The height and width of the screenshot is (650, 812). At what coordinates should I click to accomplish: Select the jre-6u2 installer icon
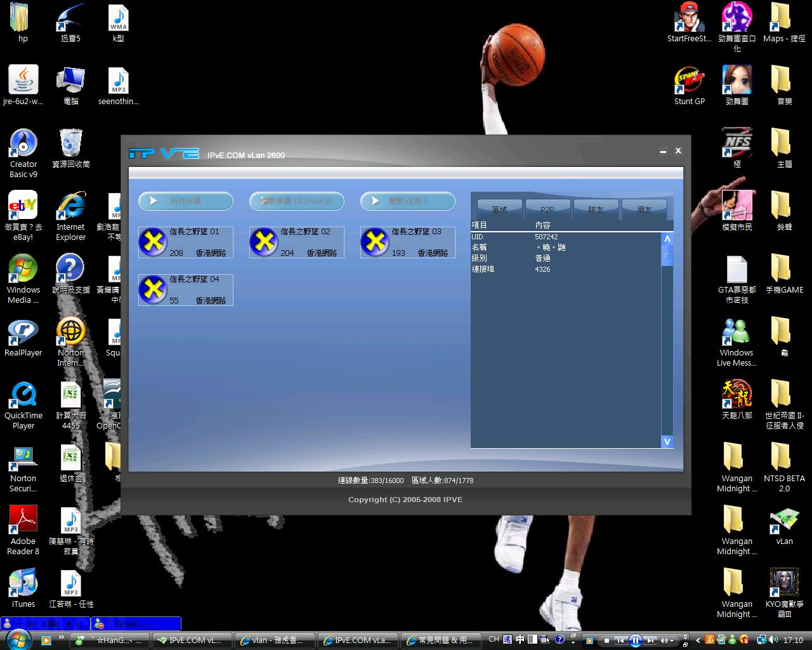coord(23,86)
